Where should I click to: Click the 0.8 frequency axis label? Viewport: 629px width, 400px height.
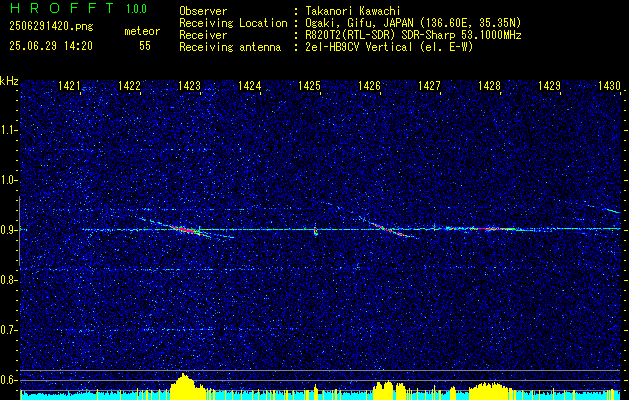tap(9, 280)
